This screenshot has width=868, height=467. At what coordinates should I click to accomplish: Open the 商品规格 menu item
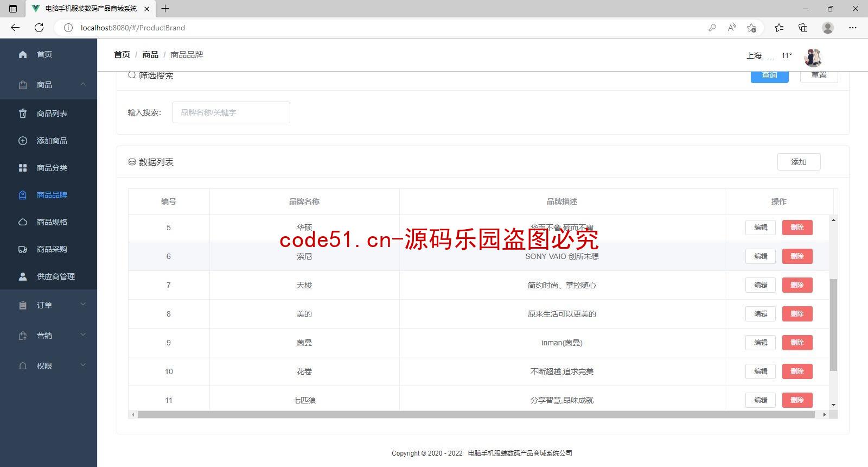pos(48,222)
